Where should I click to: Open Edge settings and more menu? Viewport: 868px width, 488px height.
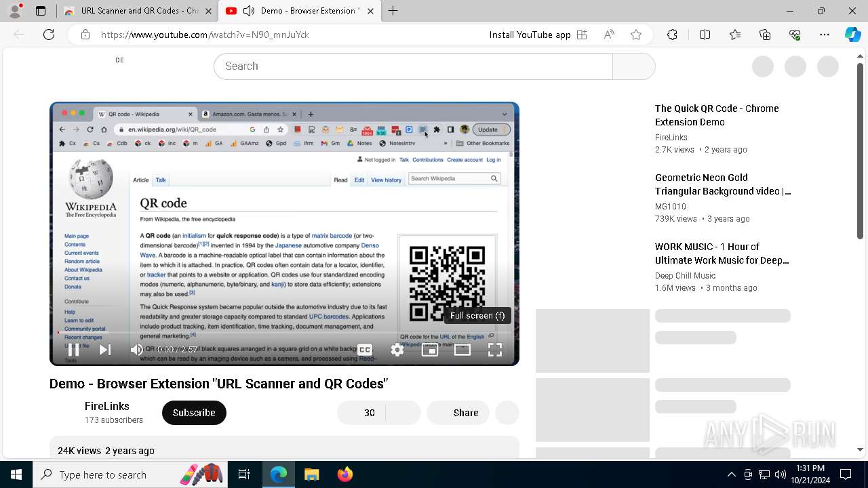[825, 35]
